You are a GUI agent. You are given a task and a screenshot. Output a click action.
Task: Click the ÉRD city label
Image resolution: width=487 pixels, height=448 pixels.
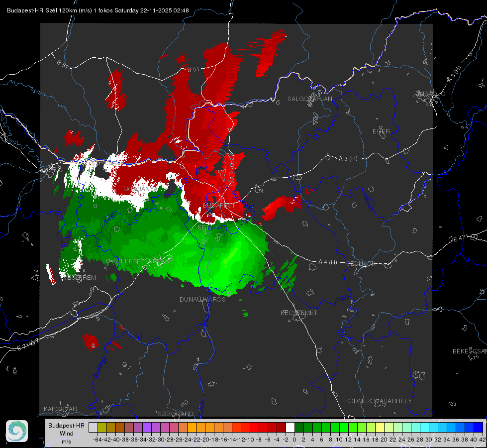click(204, 227)
